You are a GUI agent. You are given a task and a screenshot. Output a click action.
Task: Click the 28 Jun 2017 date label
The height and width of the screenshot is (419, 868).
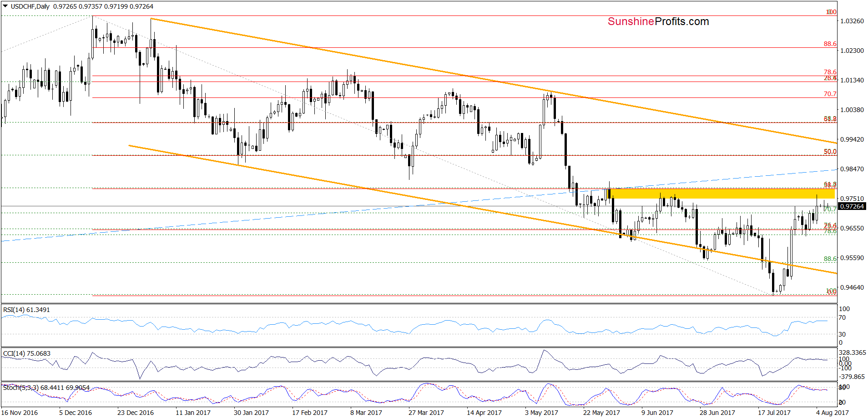click(x=717, y=413)
